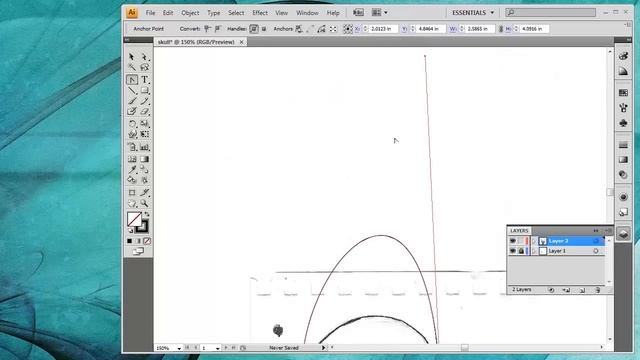The image size is (640, 360).
Task: Select the Column Graph tool
Action: tap(144, 147)
